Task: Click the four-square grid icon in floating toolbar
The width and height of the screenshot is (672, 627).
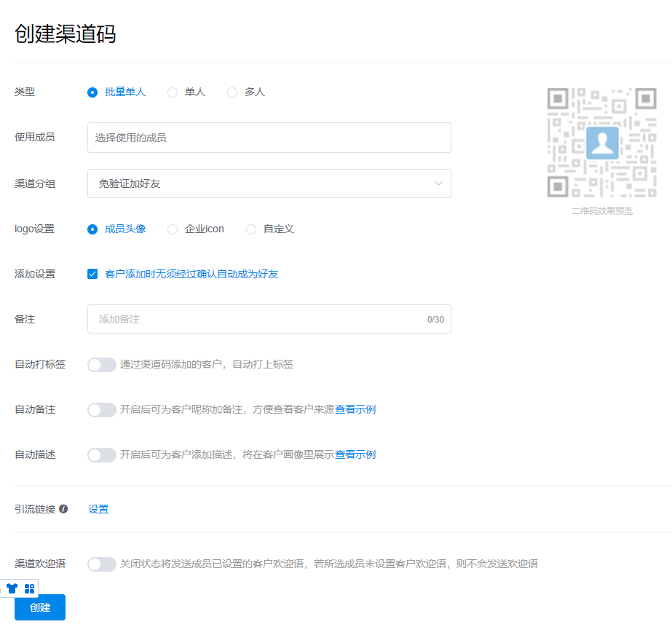Action: [x=30, y=588]
